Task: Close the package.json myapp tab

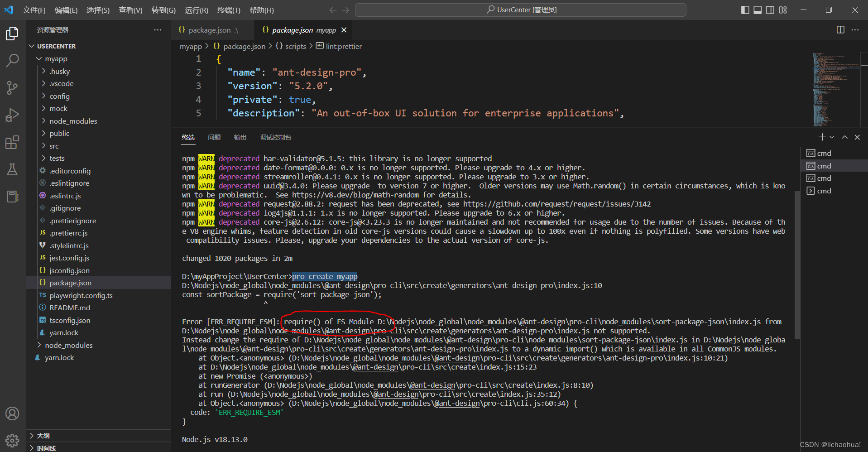Action: pyautogui.click(x=344, y=30)
